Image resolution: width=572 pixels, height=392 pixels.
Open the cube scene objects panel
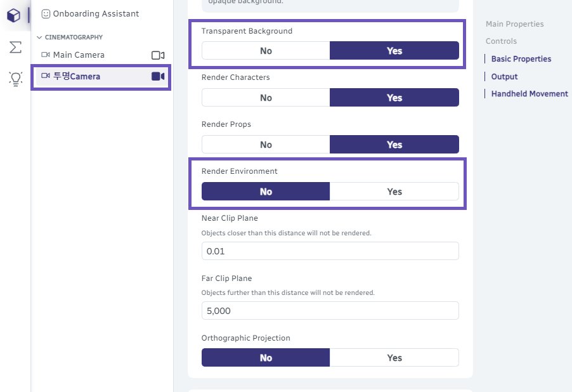tap(13, 15)
